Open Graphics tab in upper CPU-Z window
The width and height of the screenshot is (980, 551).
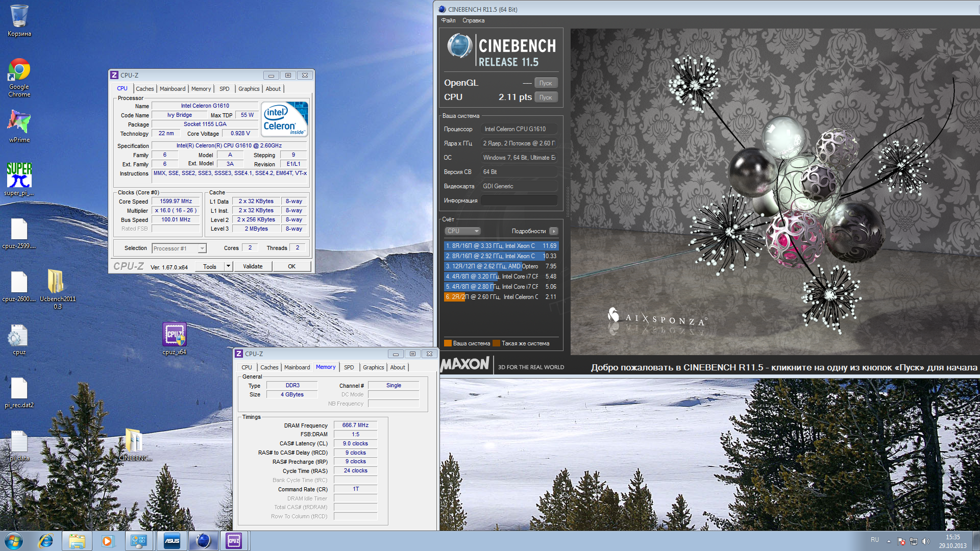(249, 89)
